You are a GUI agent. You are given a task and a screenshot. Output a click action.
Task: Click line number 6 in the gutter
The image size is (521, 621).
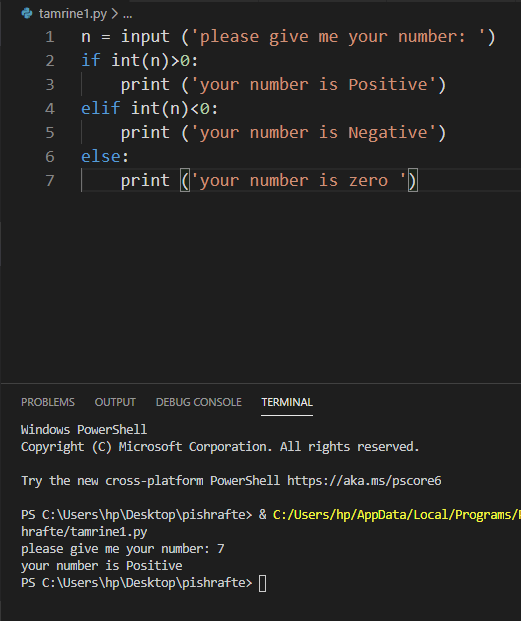50,156
